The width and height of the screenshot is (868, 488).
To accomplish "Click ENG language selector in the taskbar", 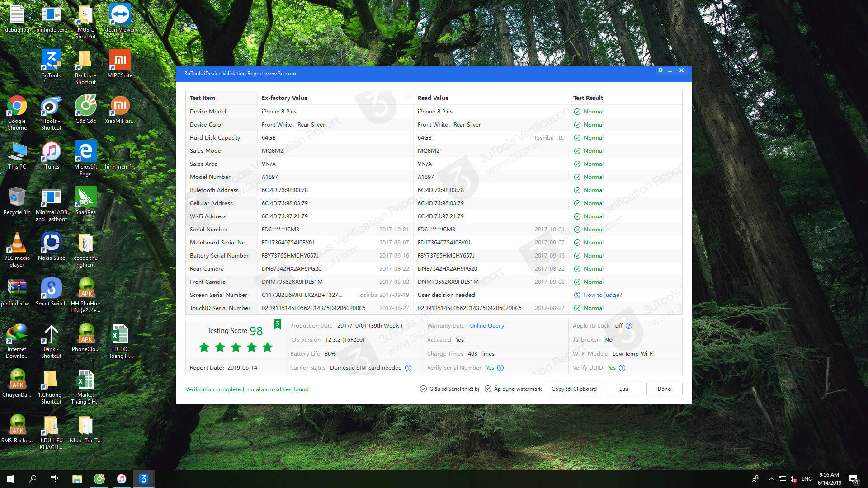I will [807, 479].
